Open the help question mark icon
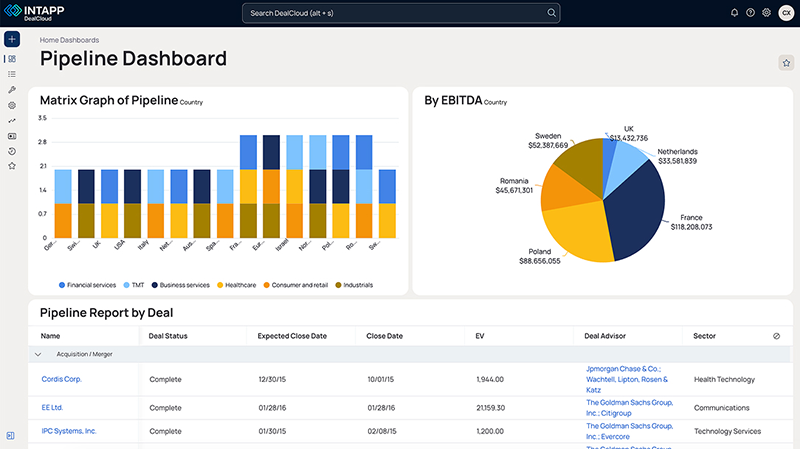The width and height of the screenshot is (800, 449). tap(750, 13)
